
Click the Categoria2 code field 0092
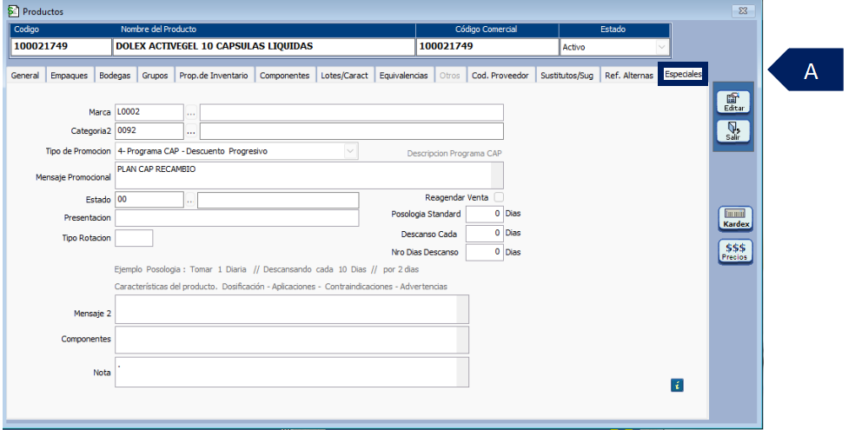tap(149, 131)
